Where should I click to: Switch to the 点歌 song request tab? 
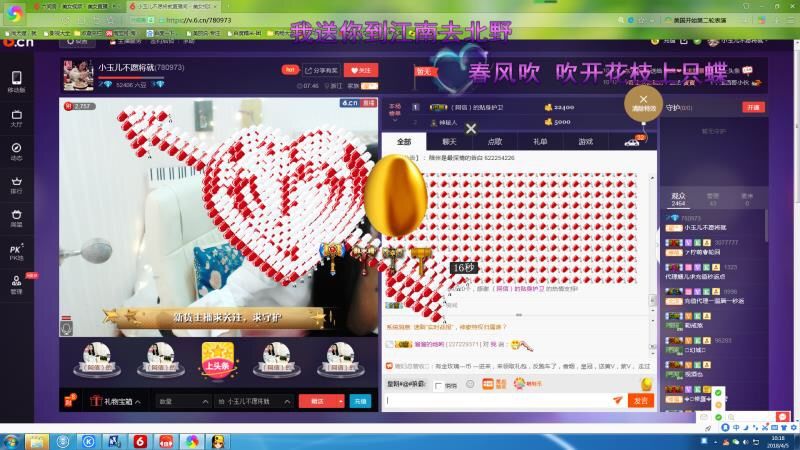[x=495, y=142]
